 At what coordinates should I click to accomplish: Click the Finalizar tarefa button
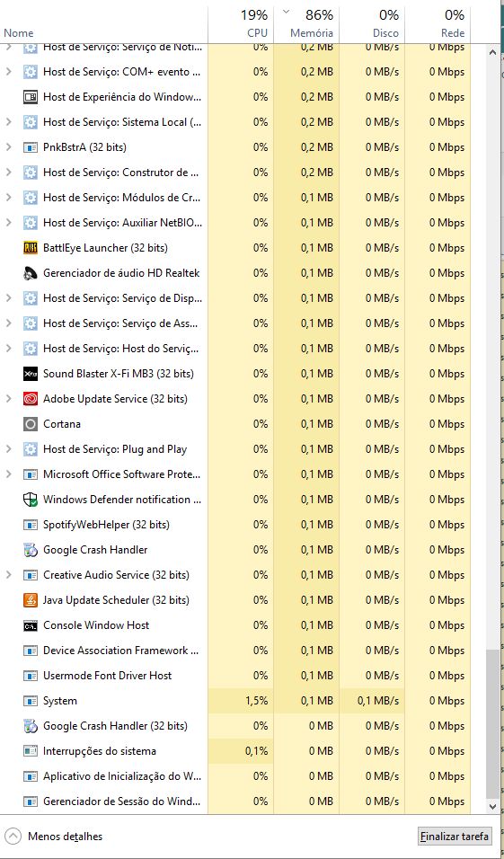pyautogui.click(x=455, y=837)
